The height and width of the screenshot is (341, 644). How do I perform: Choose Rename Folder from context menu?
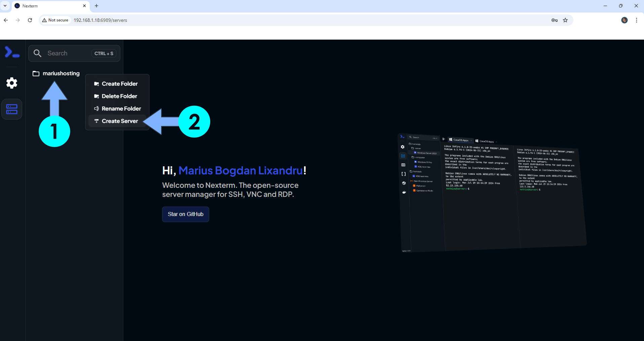click(117, 109)
